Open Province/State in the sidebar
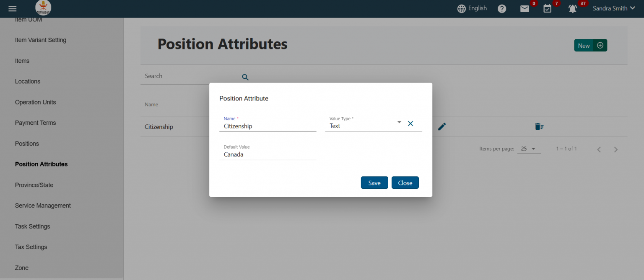 tap(34, 185)
